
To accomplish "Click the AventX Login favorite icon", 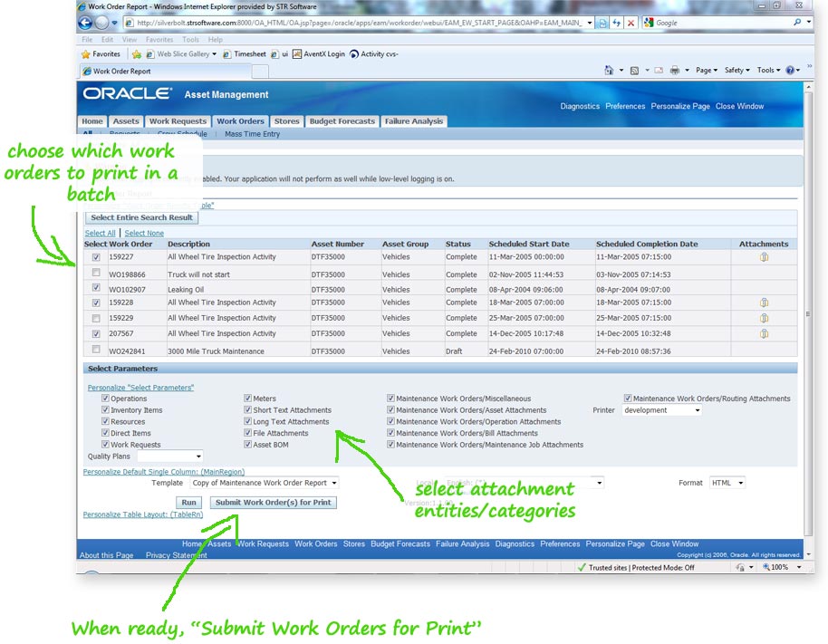I will tap(297, 53).
